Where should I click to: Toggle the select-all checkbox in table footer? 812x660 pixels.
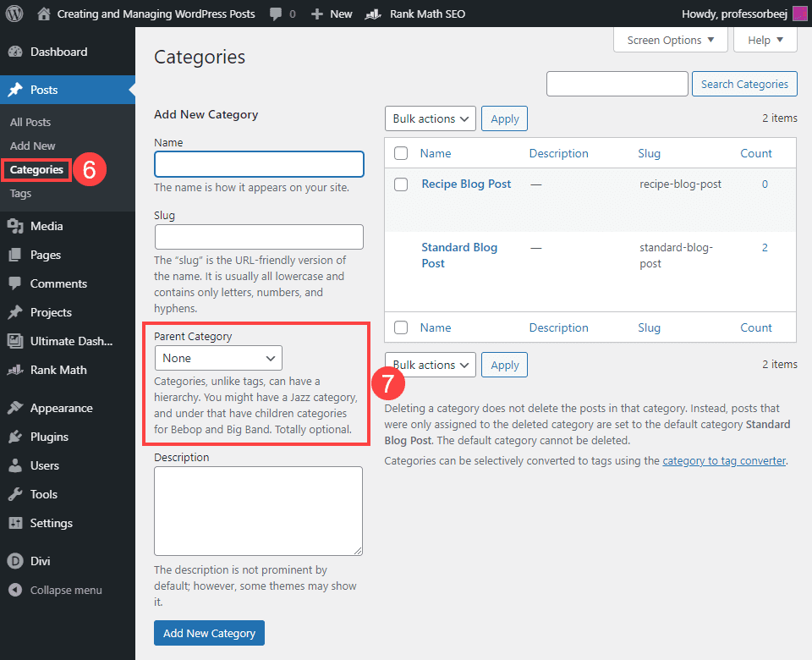point(402,327)
